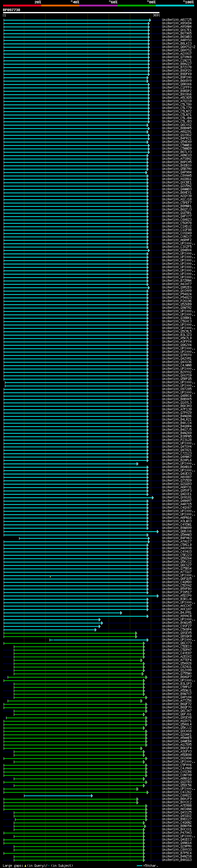Viewport: 197px width, 868px height.
Task: Open hit UniRef100_P47943
Action: 177,833
